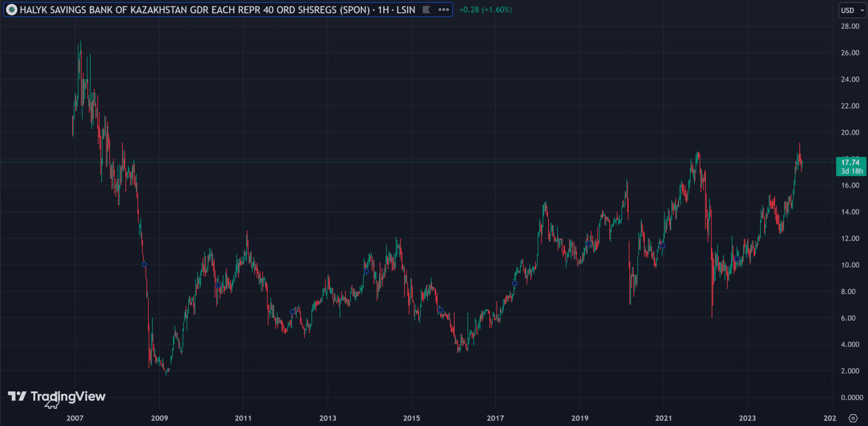The height and width of the screenshot is (426, 868).
Task: Click the event marker circle near early 2019
Action: [588, 244]
